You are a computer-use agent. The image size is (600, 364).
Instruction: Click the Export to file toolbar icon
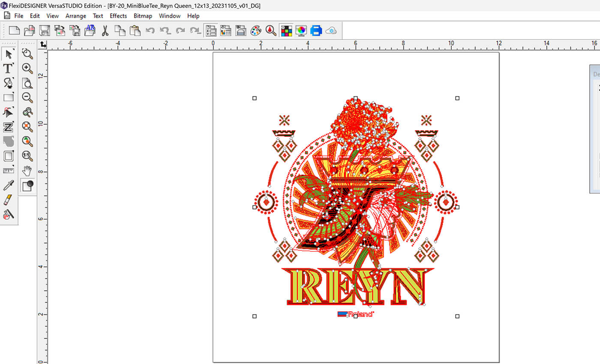pyautogui.click(x=75, y=30)
